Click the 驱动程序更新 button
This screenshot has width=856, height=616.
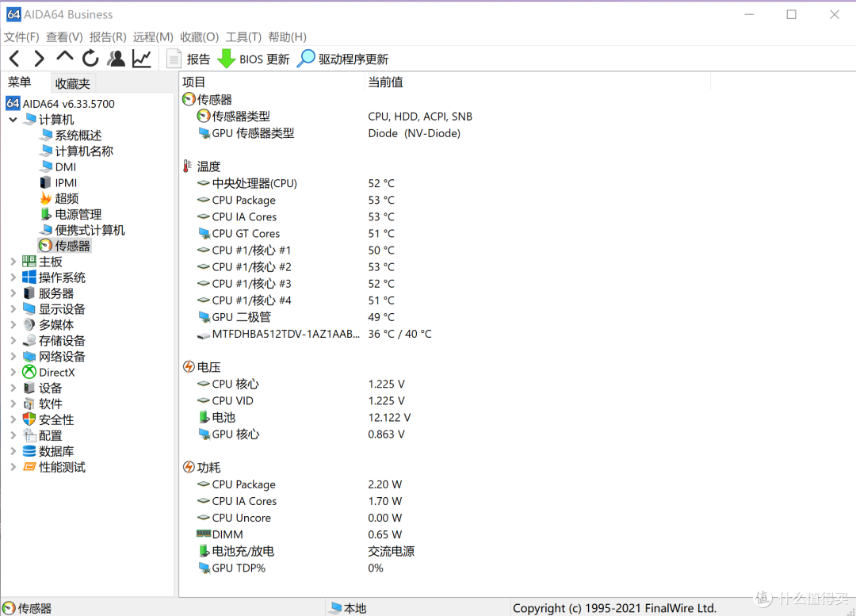coord(343,59)
